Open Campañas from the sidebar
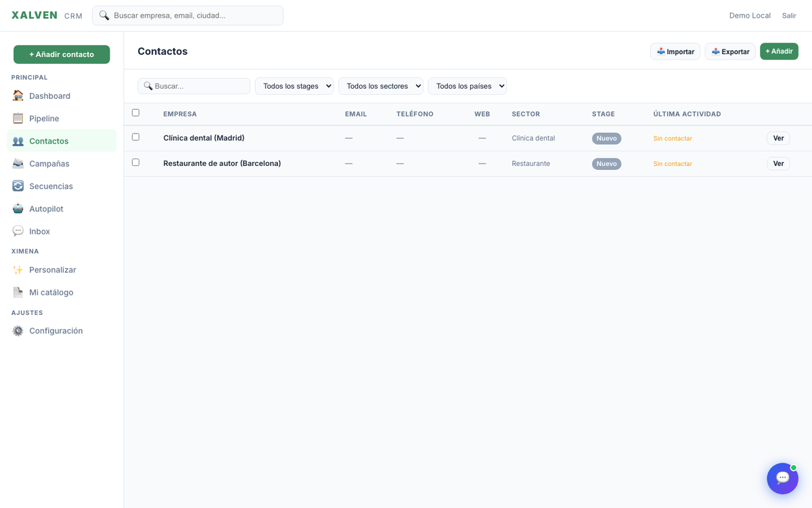This screenshot has height=508, width=812. (x=62, y=164)
